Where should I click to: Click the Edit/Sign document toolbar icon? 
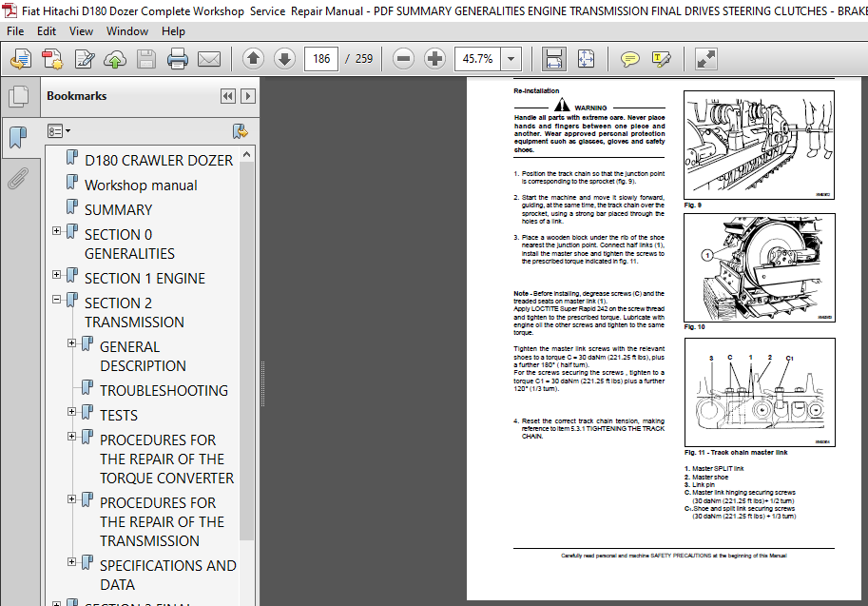[85, 59]
